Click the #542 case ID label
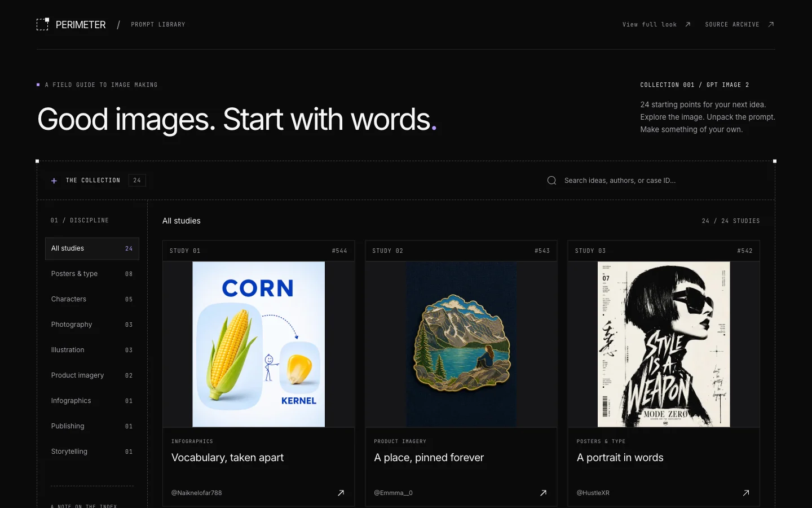The height and width of the screenshot is (508, 812). click(x=744, y=251)
